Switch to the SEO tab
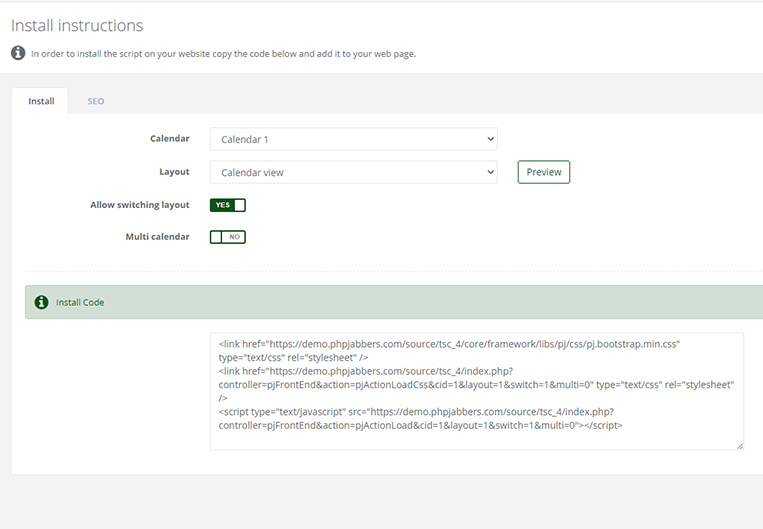 pos(96,101)
